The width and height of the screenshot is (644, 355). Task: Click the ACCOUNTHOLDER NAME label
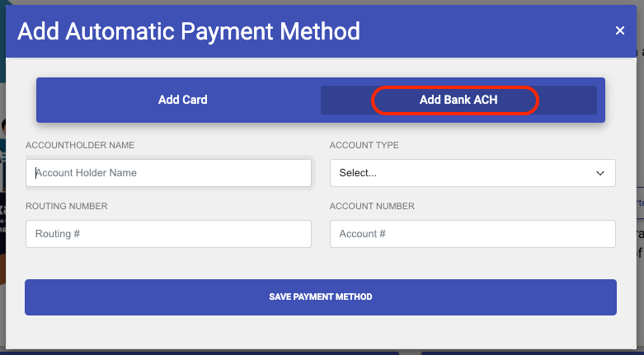coord(80,145)
